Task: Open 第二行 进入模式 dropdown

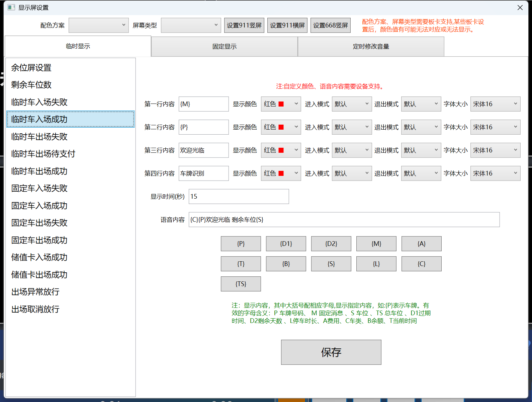Action: tap(352, 127)
